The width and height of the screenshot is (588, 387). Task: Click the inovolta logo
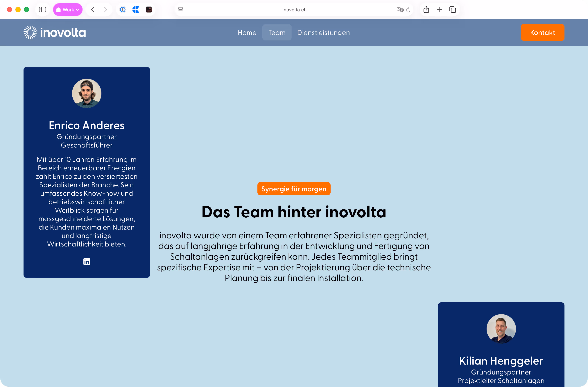pos(55,32)
